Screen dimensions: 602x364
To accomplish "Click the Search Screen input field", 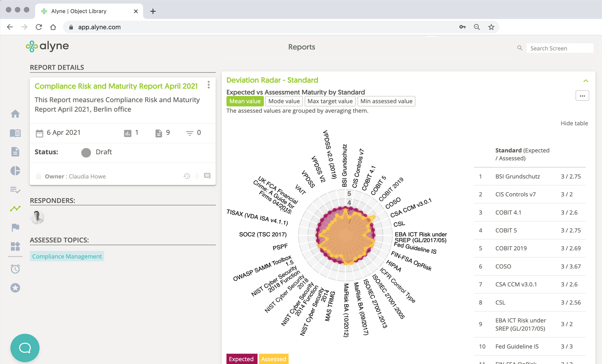I will 560,48.
